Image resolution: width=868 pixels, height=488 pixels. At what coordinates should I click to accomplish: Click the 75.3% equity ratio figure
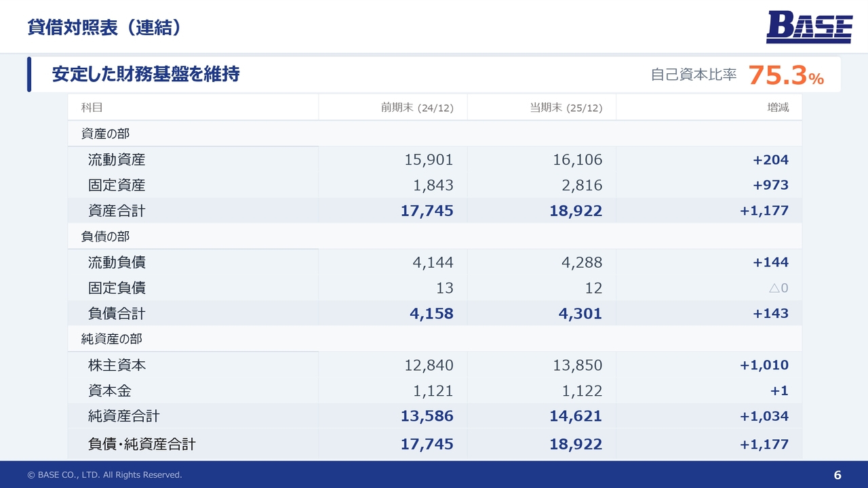785,75
